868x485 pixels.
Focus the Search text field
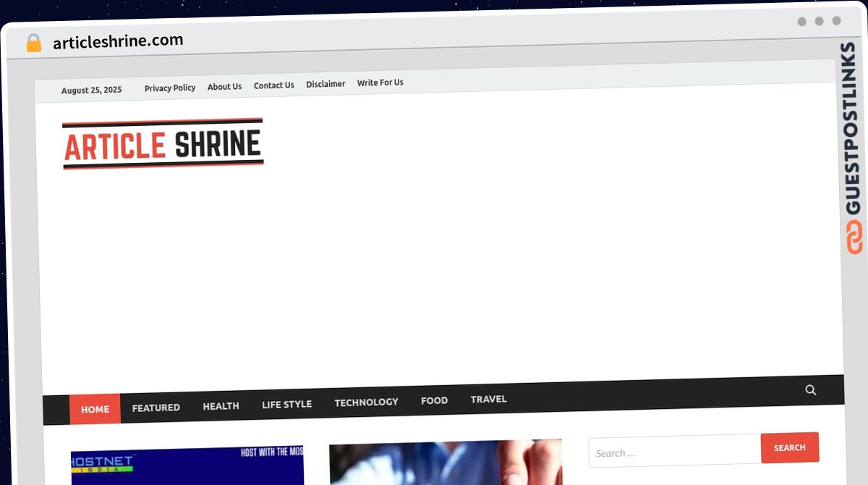click(x=674, y=453)
